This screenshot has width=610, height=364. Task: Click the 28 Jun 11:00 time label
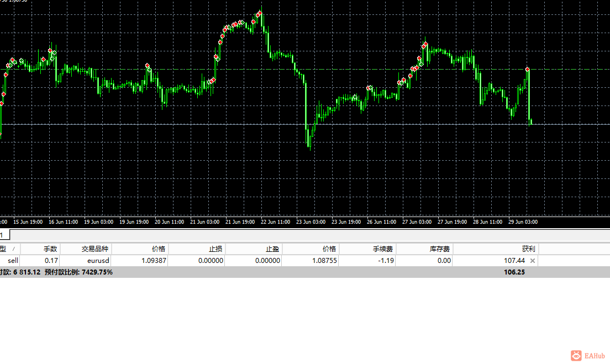[488, 222]
